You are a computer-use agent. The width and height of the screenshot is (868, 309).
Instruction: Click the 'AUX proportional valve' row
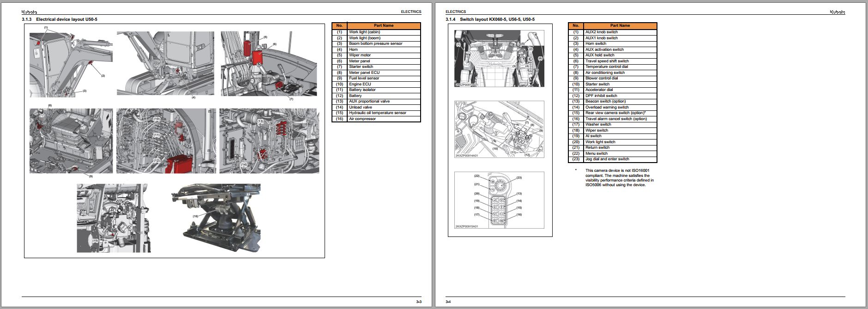[x=376, y=102]
